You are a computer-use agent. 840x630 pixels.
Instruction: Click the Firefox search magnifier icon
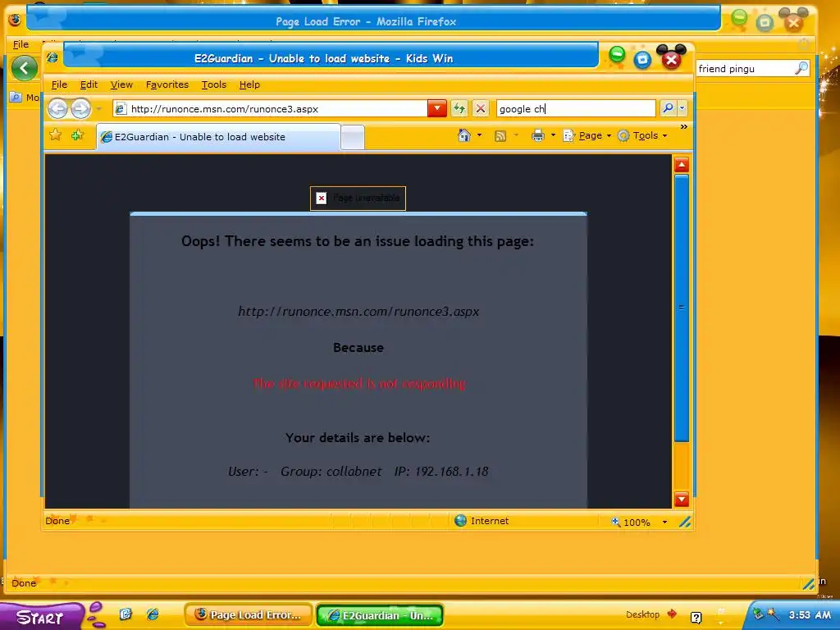coord(801,68)
